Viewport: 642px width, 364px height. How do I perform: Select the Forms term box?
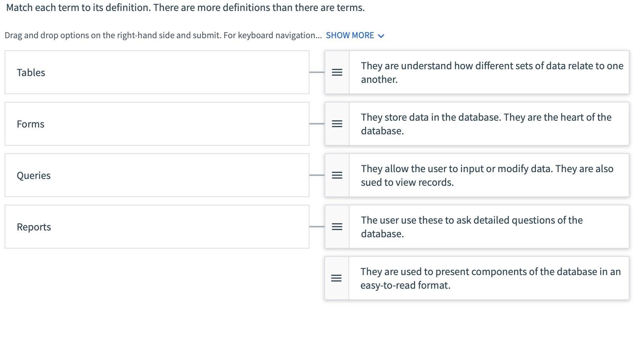pos(157,124)
